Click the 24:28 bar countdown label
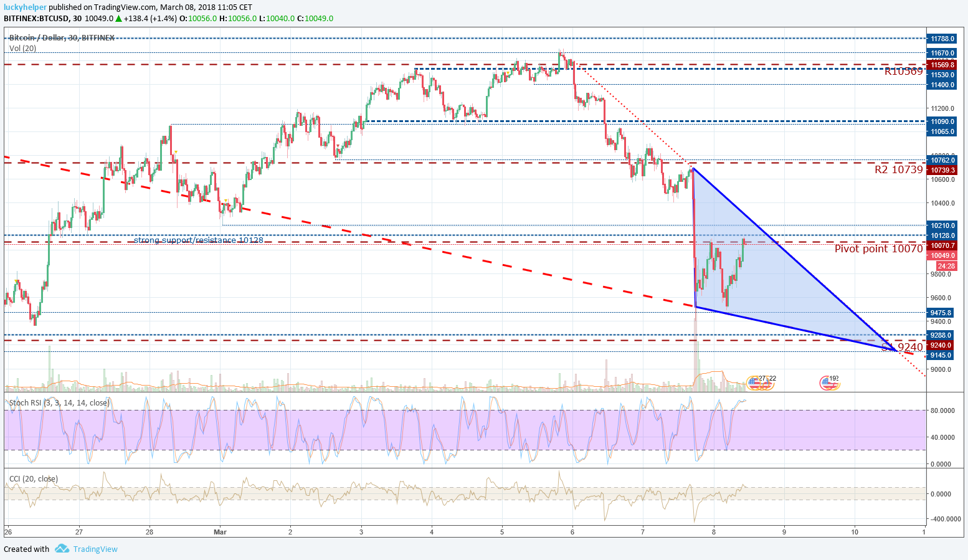 [x=946, y=266]
